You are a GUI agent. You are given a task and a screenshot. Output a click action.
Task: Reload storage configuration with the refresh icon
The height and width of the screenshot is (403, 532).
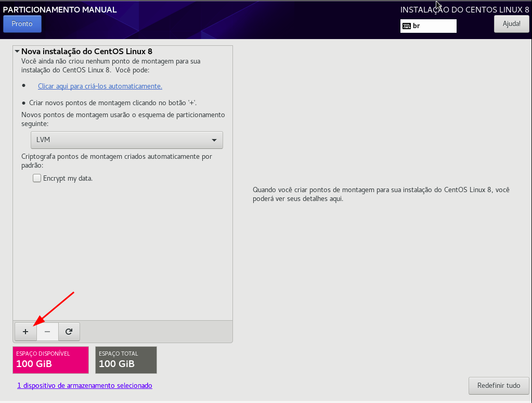click(69, 332)
